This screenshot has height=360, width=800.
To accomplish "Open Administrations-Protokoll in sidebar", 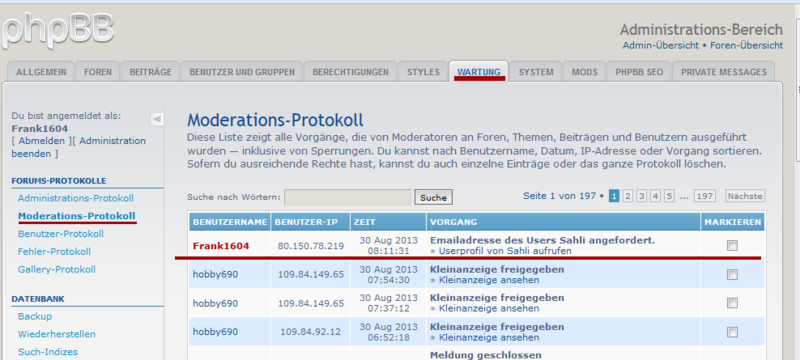I will click(76, 198).
